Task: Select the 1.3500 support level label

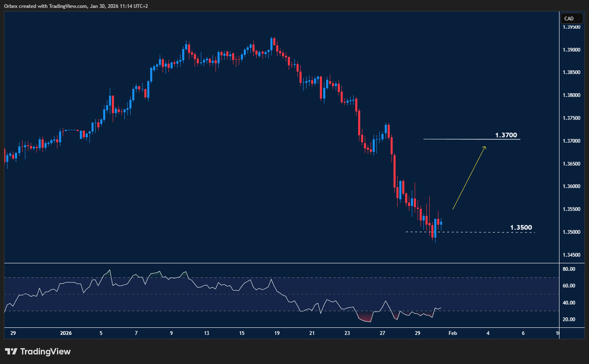Action: (x=521, y=227)
